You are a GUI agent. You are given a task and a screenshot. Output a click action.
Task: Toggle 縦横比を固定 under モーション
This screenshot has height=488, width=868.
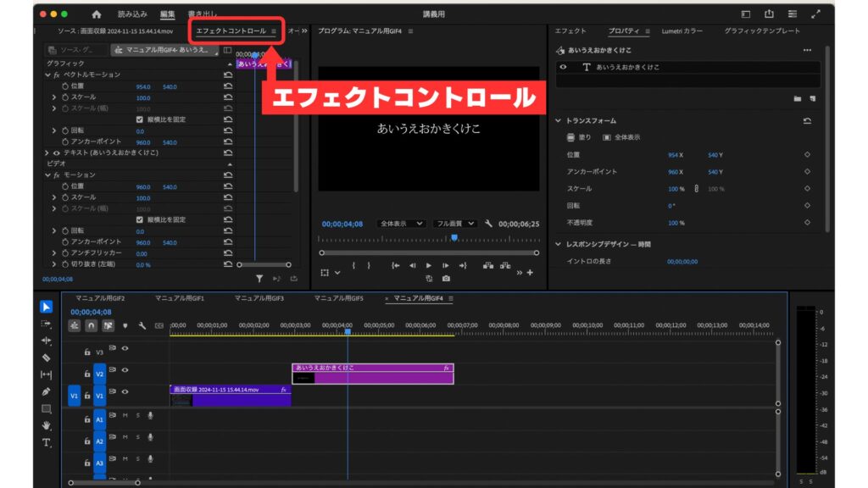point(140,219)
